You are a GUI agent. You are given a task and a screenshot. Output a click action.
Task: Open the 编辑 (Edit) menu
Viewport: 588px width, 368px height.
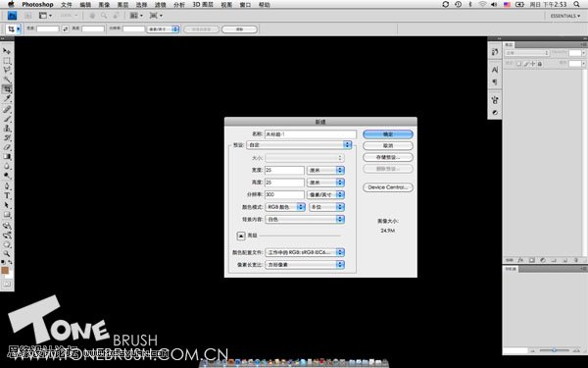tap(85, 5)
